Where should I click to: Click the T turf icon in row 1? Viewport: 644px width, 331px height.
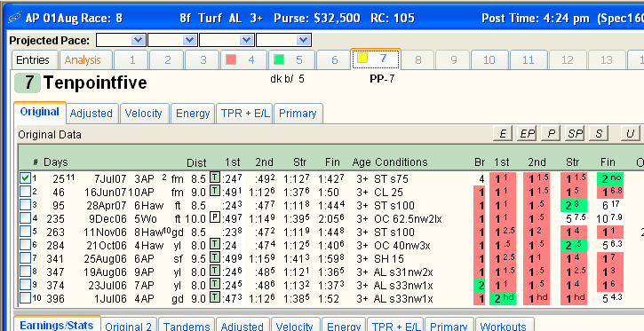click(x=215, y=178)
